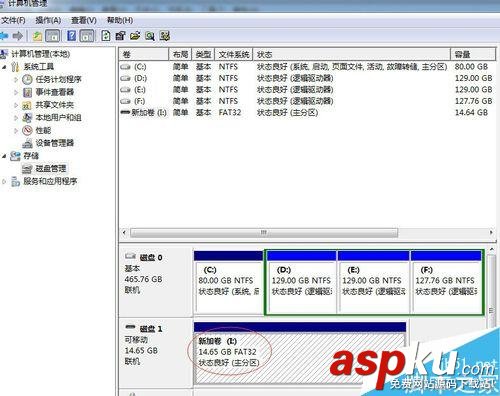500x396 pixels.
Task: Toggle the Show/Hide Console Tree toolbar icon
Action: [53, 36]
